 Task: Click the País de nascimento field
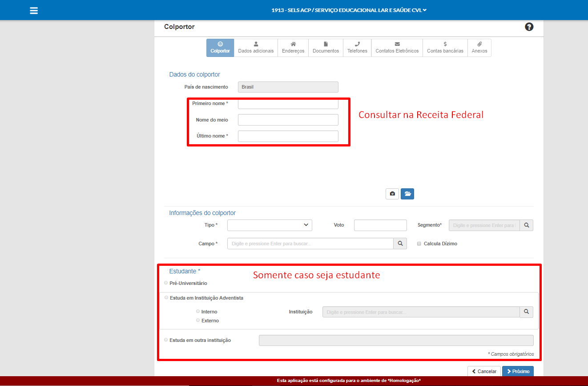tap(288, 87)
